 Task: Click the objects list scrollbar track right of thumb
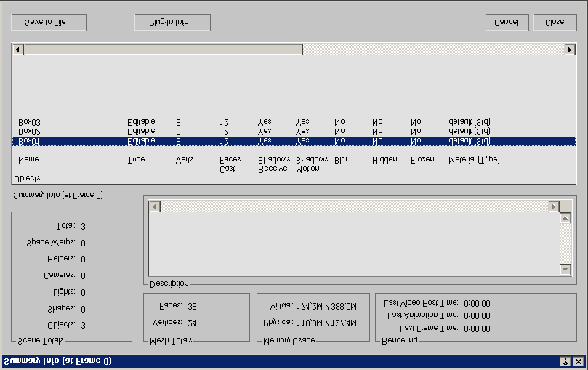coord(433,49)
